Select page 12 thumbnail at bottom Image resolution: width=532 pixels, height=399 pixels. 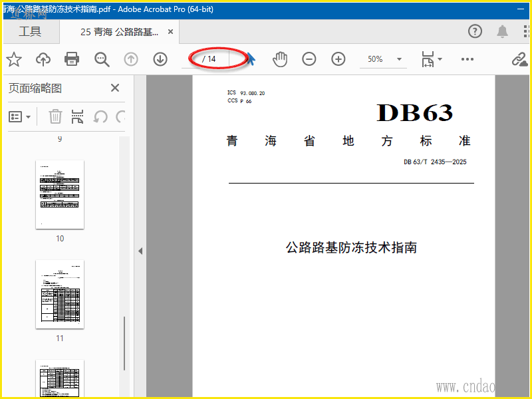pos(60,378)
